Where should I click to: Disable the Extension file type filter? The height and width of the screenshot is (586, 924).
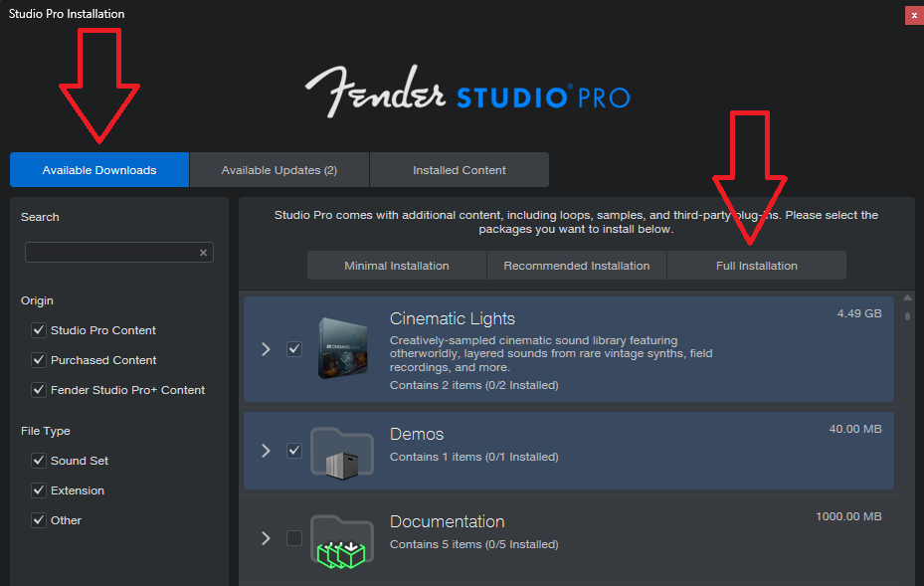[39, 490]
